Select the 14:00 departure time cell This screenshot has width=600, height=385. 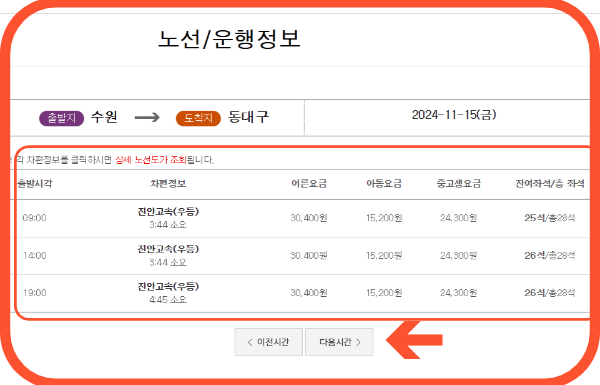34,255
